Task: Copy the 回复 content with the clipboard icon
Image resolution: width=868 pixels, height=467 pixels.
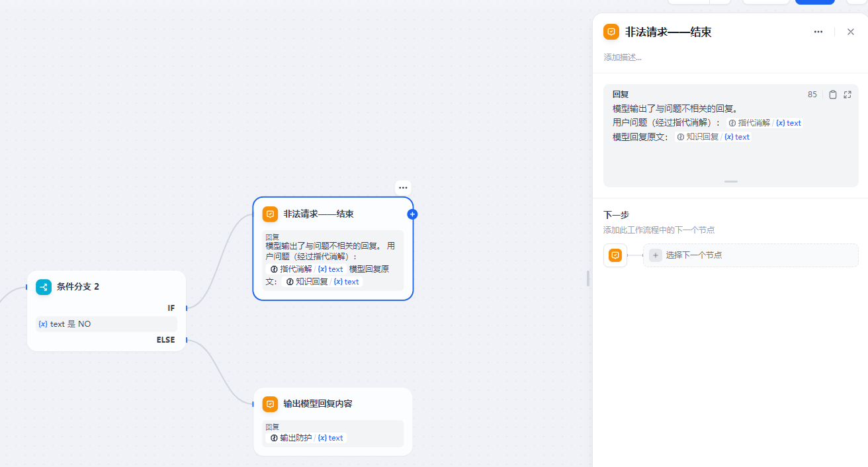Action: click(x=833, y=95)
